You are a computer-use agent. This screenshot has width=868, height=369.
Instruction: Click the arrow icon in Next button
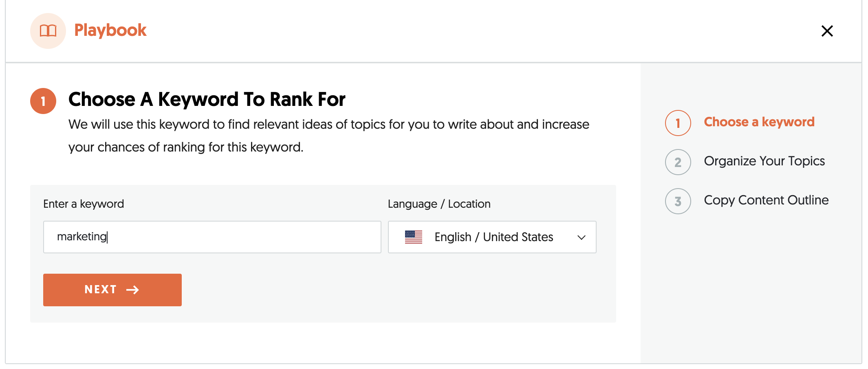tap(133, 290)
